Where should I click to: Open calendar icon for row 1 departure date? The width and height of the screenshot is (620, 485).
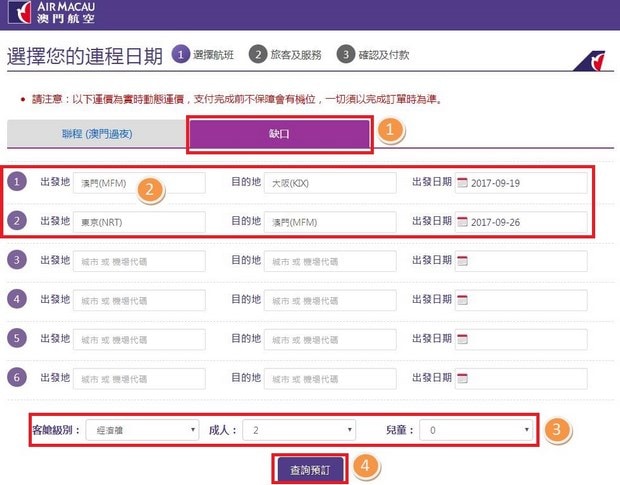462,183
